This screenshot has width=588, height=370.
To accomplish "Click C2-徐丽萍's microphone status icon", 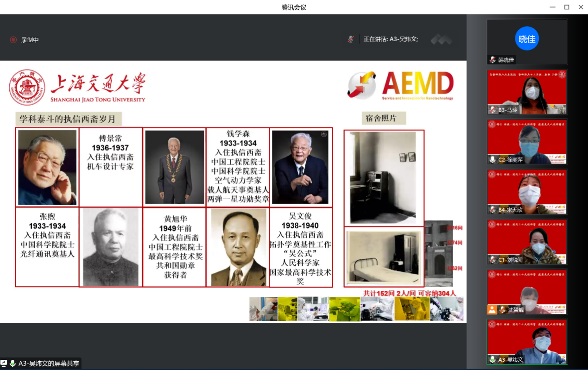I will pos(492,159).
